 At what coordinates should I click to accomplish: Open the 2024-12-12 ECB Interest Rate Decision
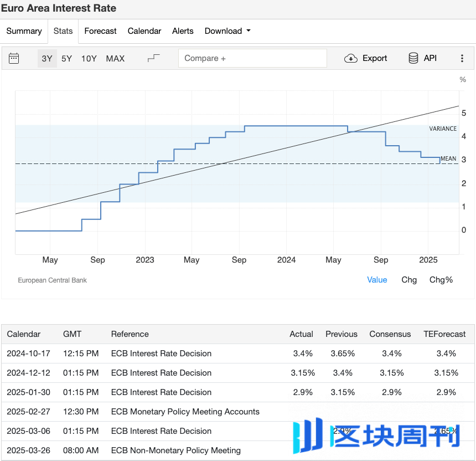(x=161, y=373)
